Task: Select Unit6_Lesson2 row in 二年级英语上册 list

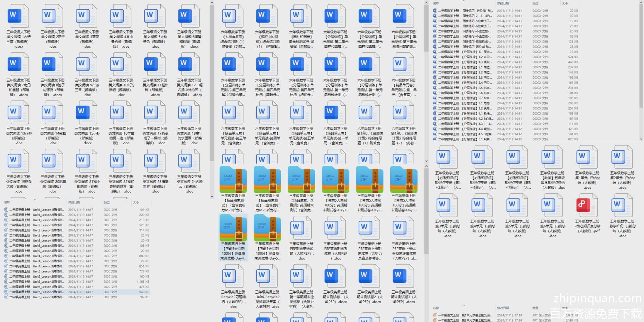Action: click(48, 292)
